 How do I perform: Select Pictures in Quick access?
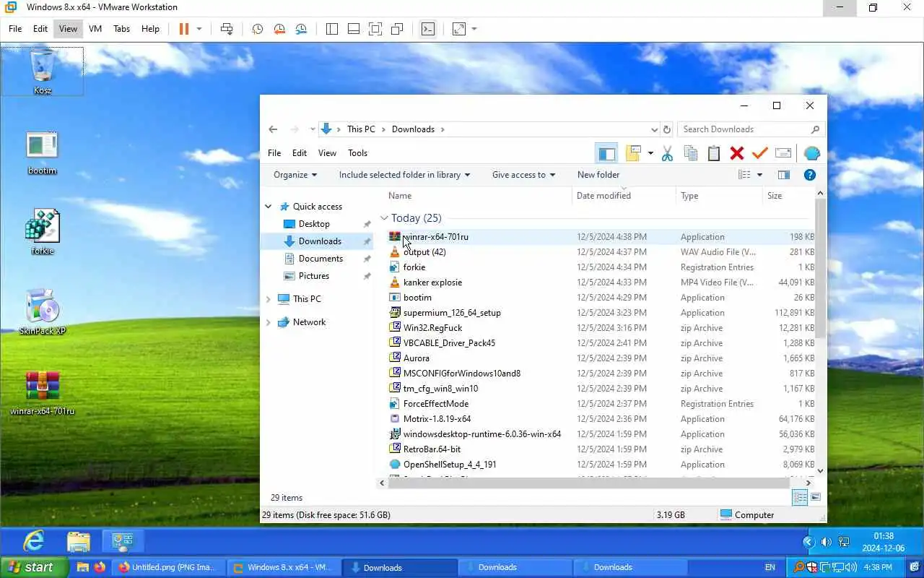(313, 276)
